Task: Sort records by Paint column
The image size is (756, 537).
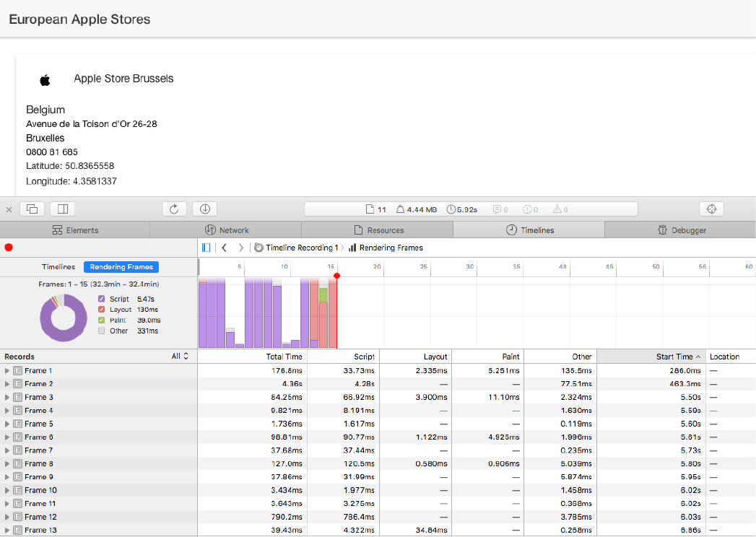Action: point(488,357)
